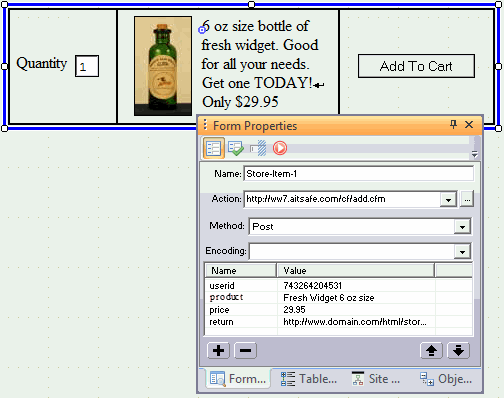504x398 pixels.
Task: Click the value 29.95
Action: pyautogui.click(x=294, y=310)
